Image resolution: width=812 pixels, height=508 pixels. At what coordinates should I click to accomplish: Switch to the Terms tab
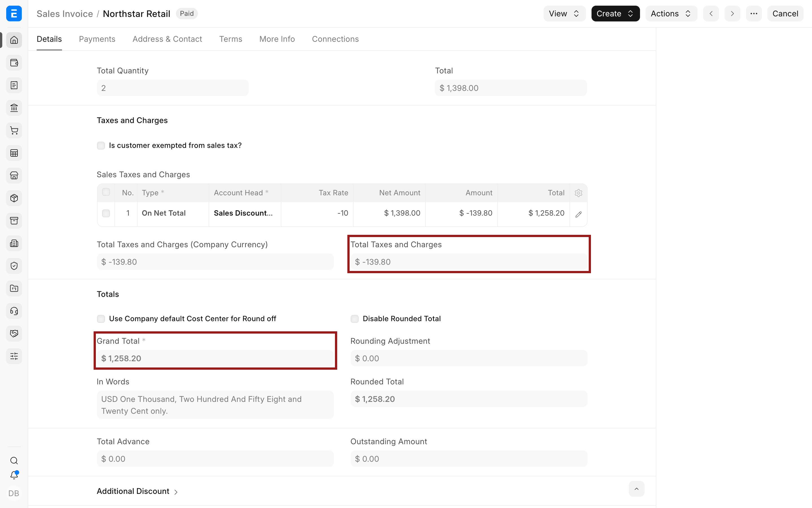[231, 39]
